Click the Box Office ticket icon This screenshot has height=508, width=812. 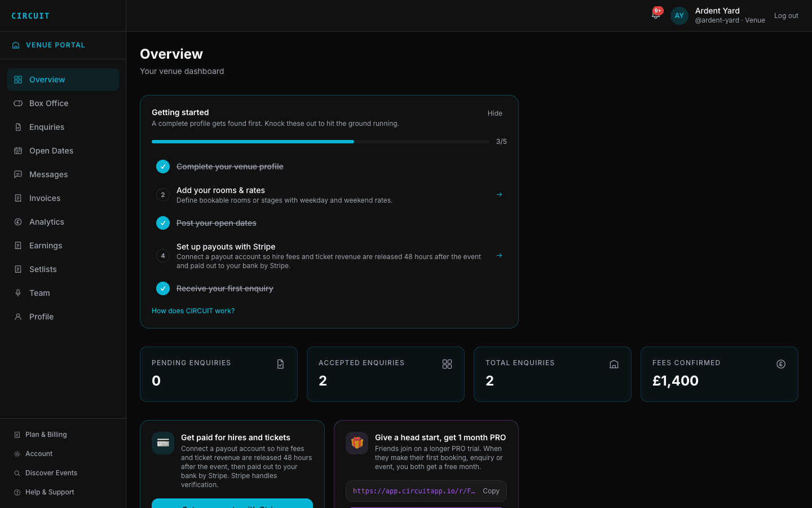click(18, 103)
